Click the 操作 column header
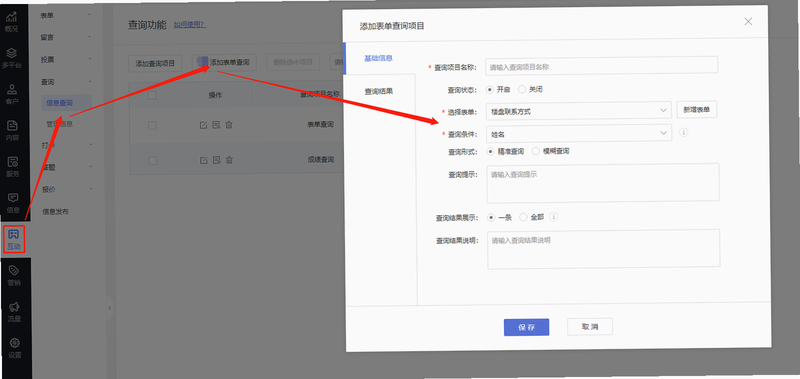The height and width of the screenshot is (379, 800). click(215, 95)
